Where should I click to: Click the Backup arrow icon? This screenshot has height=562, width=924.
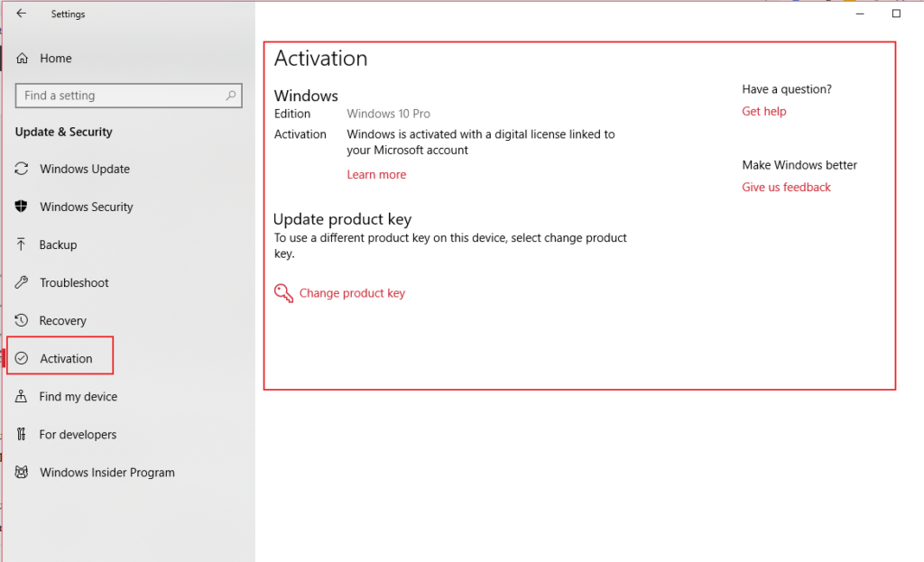pyautogui.click(x=21, y=244)
